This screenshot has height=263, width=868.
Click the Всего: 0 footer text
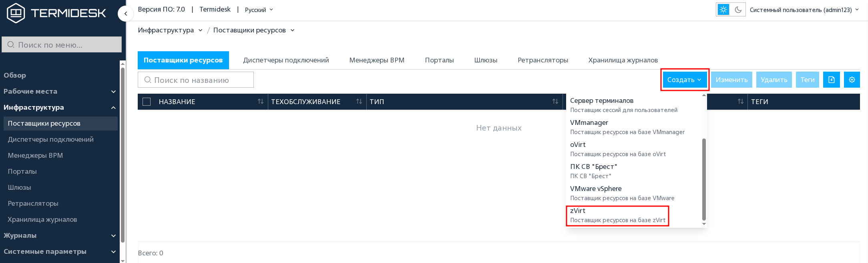pos(151,253)
